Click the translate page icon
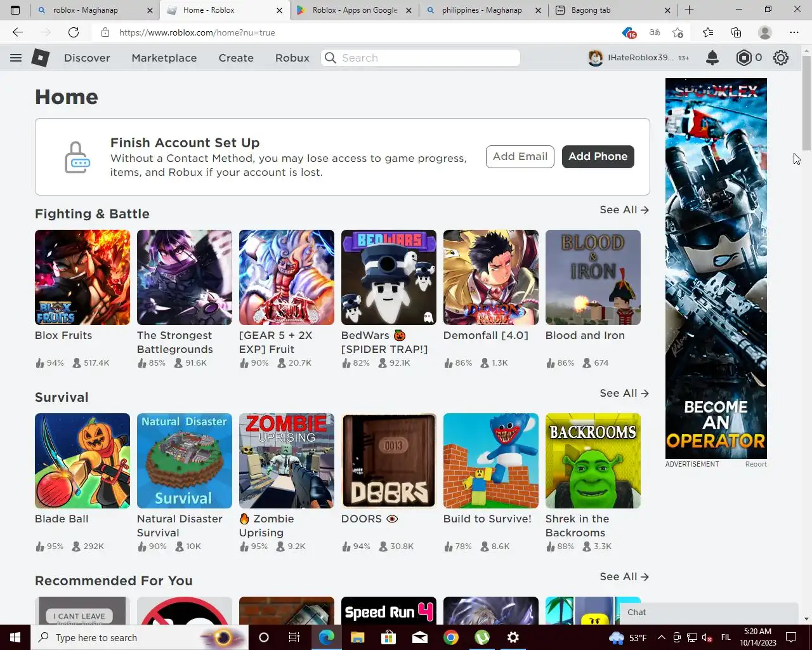 (x=655, y=32)
